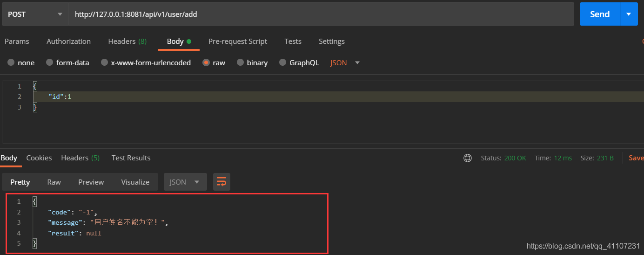Select the GraphQL body radio option
The height and width of the screenshot is (255, 644).
pos(282,63)
